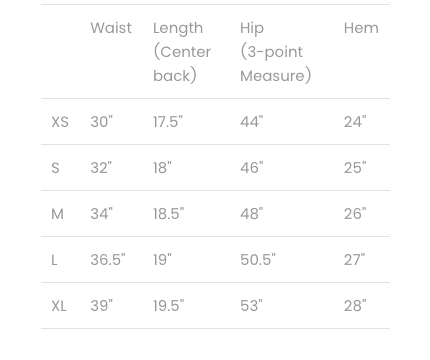Click the L waist value 36.5"
This screenshot has height=360, width=430.
(x=108, y=260)
